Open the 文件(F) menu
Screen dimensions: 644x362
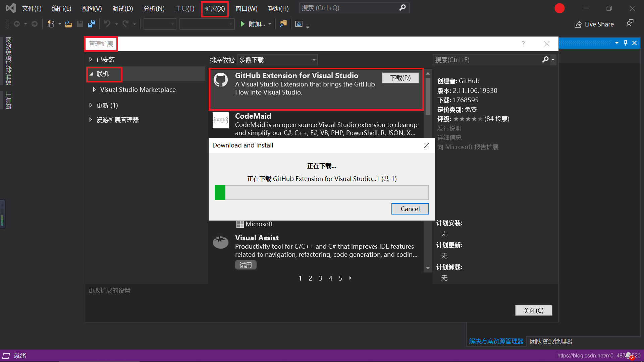(x=32, y=8)
